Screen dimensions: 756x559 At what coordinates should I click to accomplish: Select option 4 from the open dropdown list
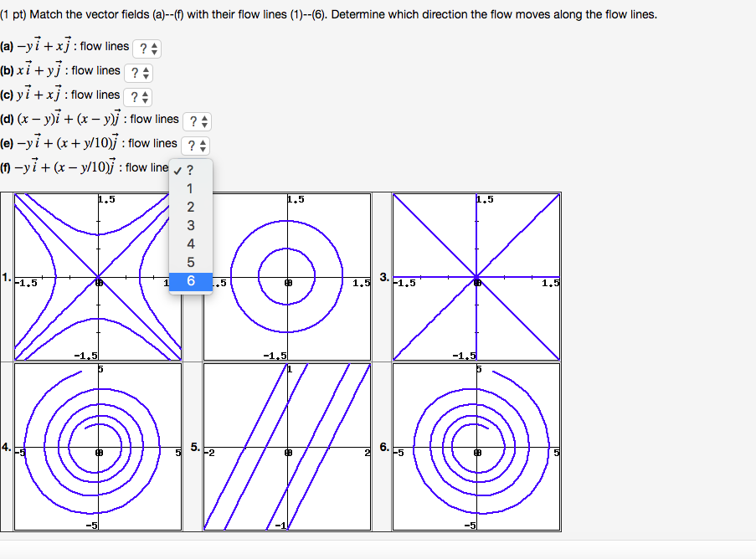tap(190, 244)
